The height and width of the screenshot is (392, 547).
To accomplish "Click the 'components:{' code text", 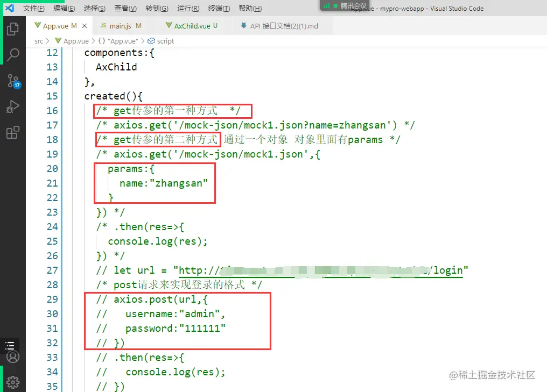I will (x=120, y=53).
